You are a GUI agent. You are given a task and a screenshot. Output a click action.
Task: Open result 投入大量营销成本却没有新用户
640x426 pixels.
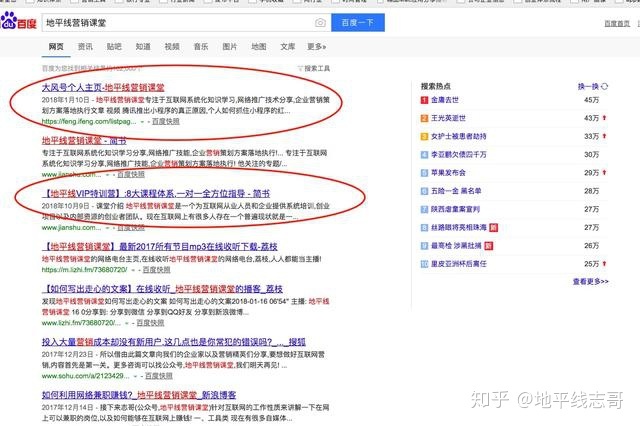point(173,342)
